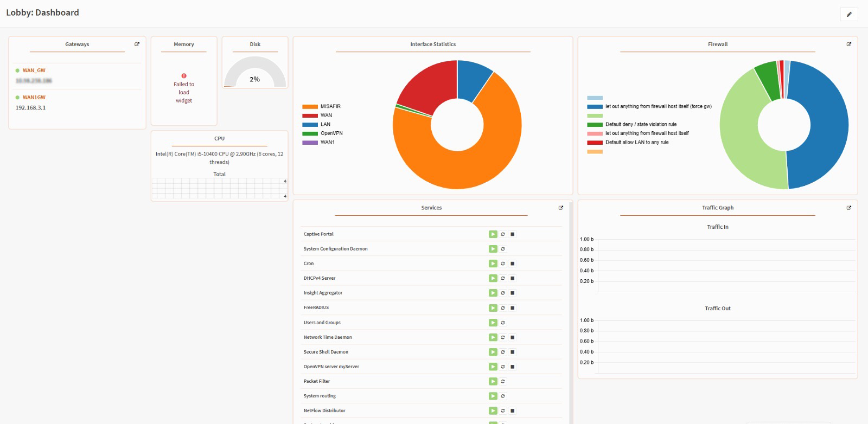Click the 192.168.3.1 gateway address
Image resolution: width=868 pixels, height=424 pixels.
(x=30, y=108)
